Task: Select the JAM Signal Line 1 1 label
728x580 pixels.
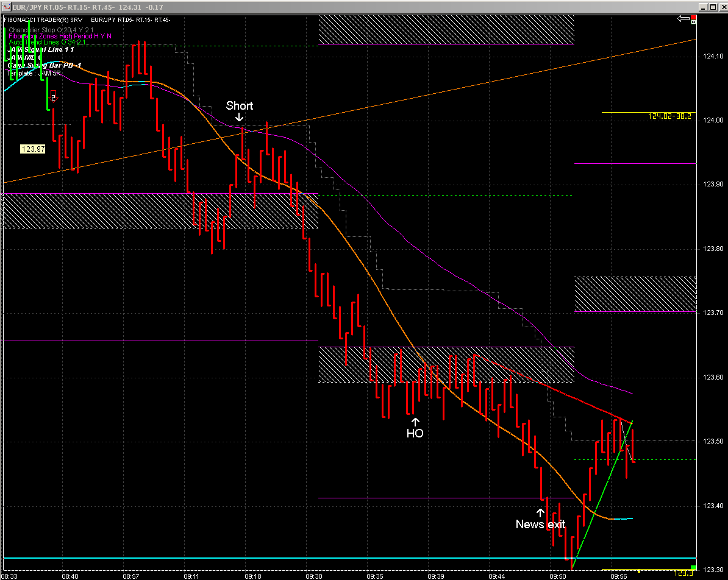Action: point(41,49)
